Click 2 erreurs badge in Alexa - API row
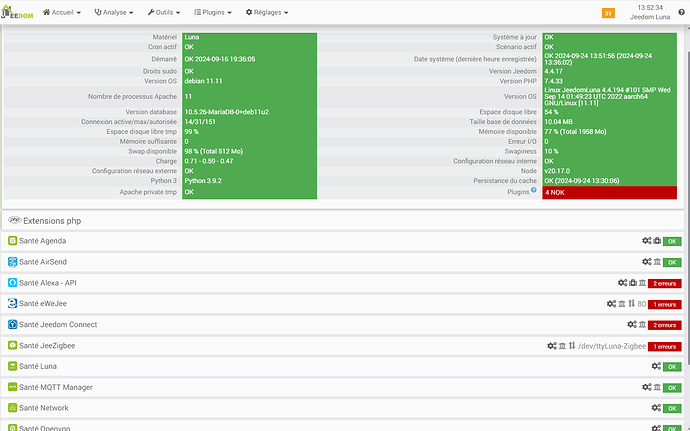This screenshot has height=431, width=690. click(664, 284)
